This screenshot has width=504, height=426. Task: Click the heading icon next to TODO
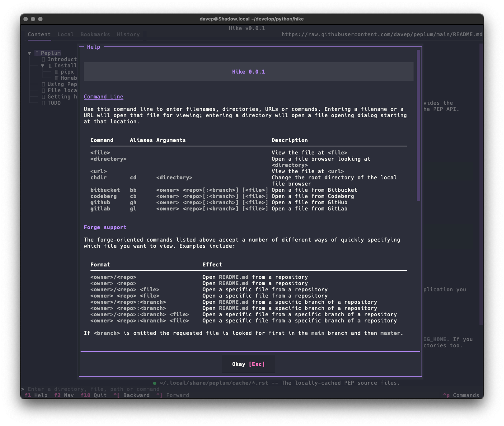[x=44, y=103]
